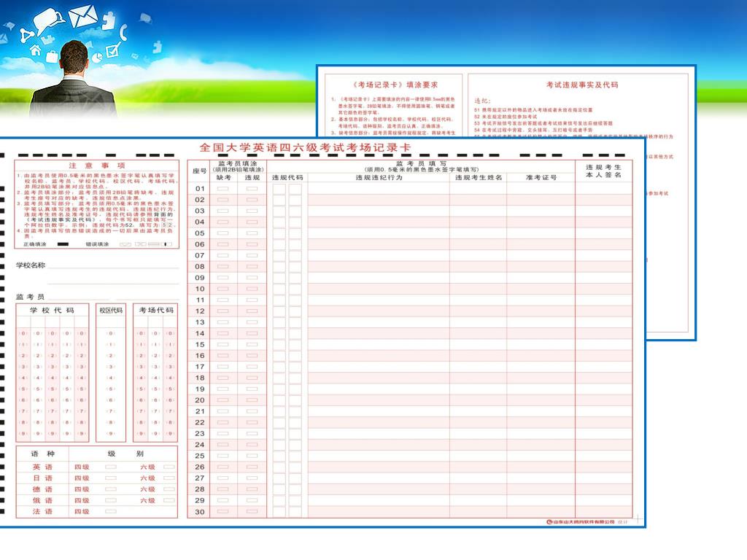Click 违规考生本人签名 cell for seat 12
747x560 pixels.
[603, 311]
